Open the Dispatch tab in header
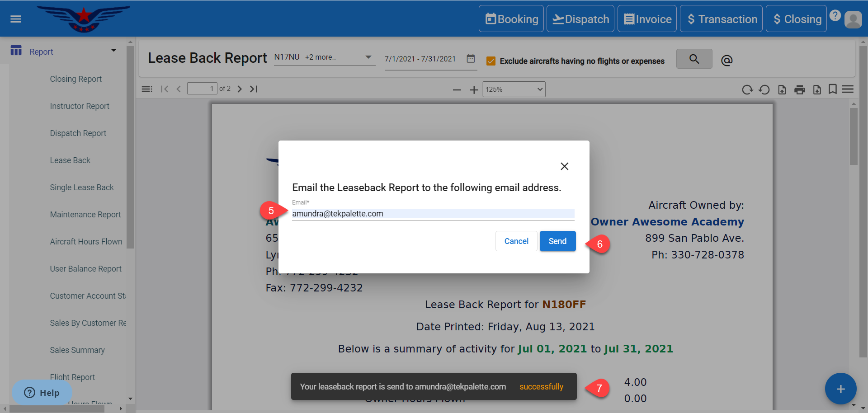The height and width of the screenshot is (413, 868). pos(580,19)
